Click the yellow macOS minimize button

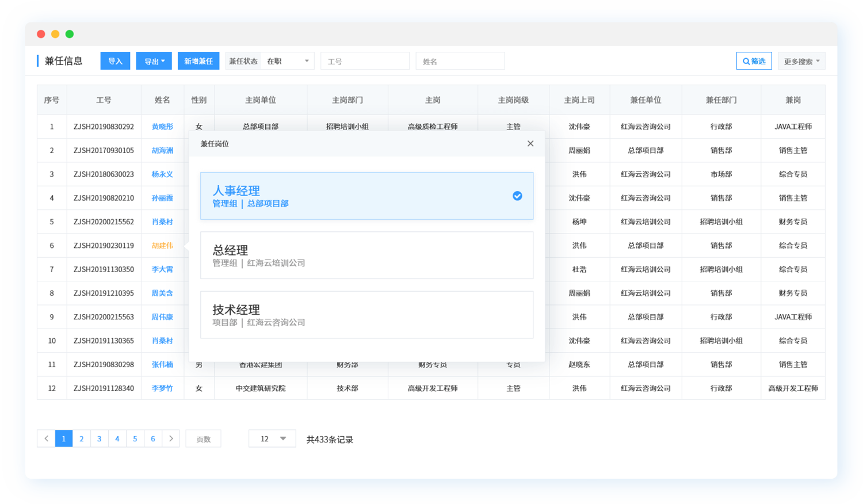(x=55, y=34)
